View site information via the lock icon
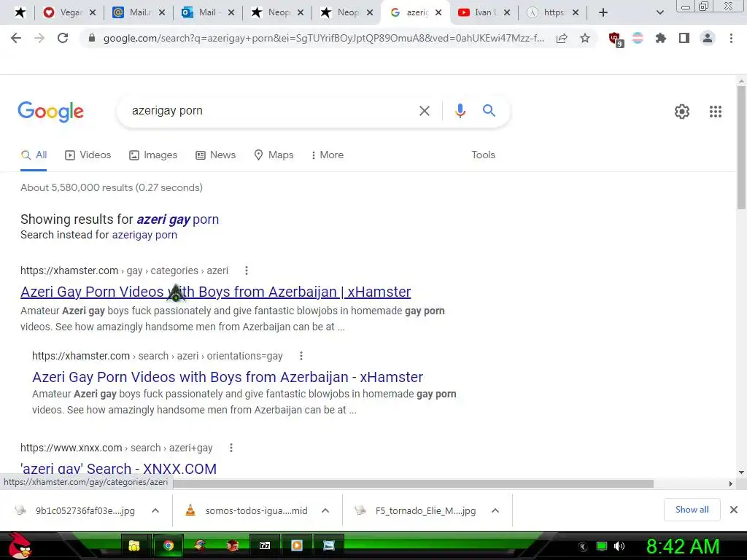 [92, 38]
